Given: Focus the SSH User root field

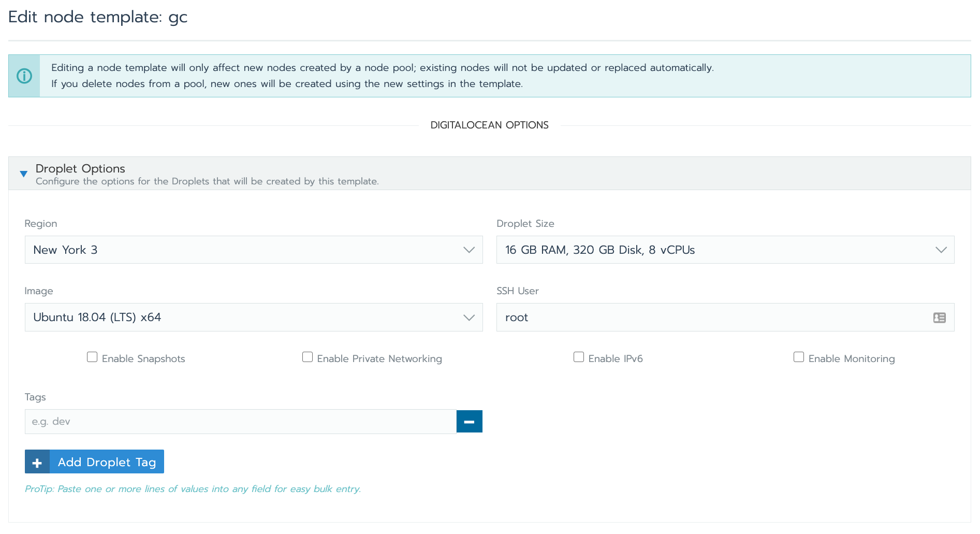Looking at the screenshot, I should pos(714,317).
